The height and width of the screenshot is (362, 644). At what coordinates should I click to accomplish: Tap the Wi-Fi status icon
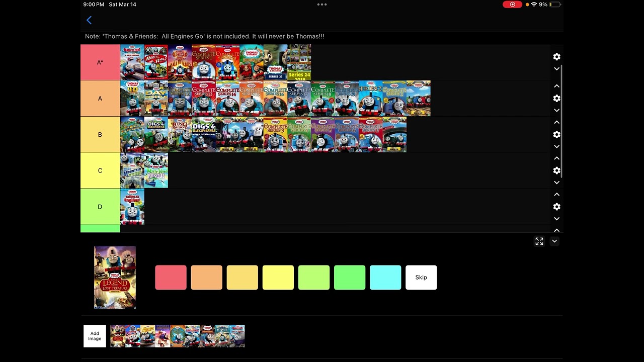534,5
